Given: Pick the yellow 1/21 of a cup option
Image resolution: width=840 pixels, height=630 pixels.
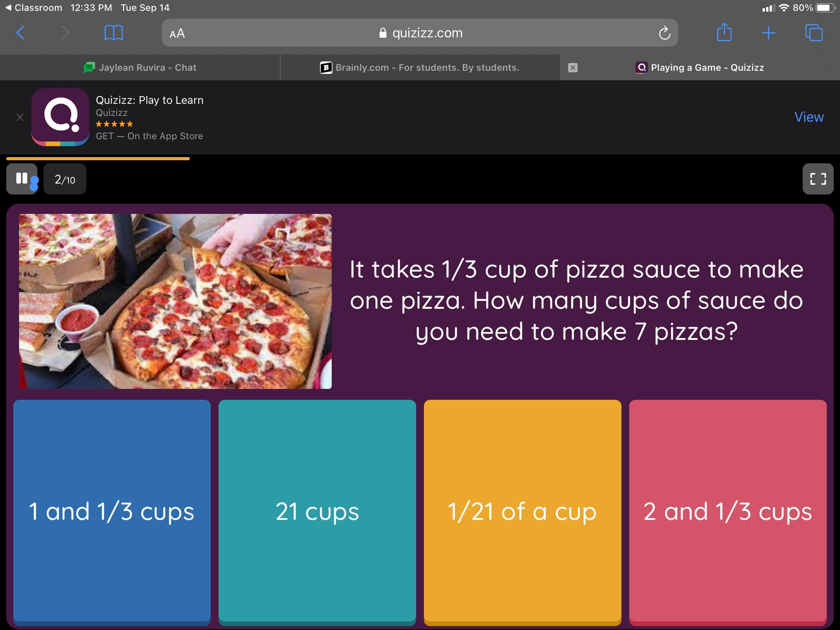Looking at the screenshot, I should [x=522, y=511].
